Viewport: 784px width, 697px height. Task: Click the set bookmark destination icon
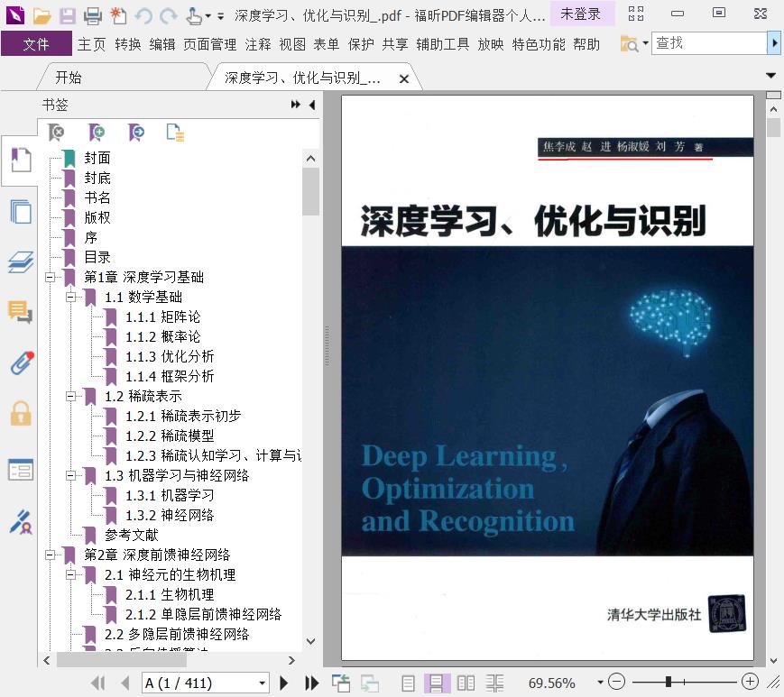click(135, 133)
